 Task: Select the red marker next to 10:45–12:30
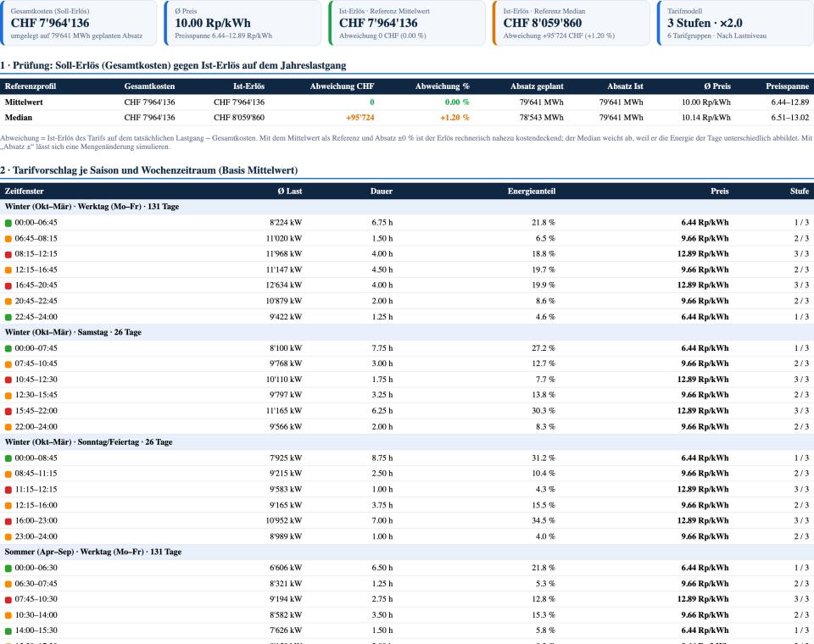coord(8,380)
